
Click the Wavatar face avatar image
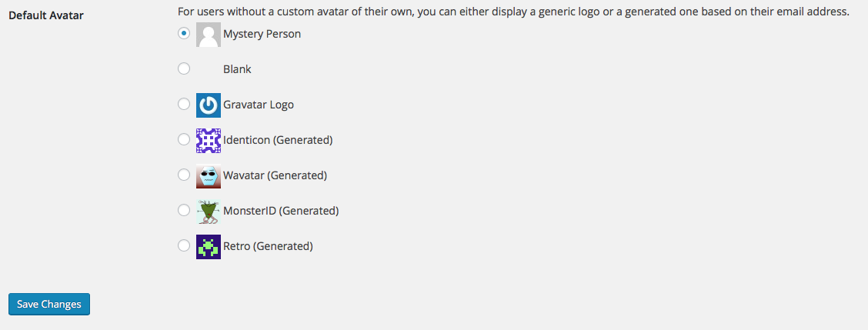pos(209,176)
